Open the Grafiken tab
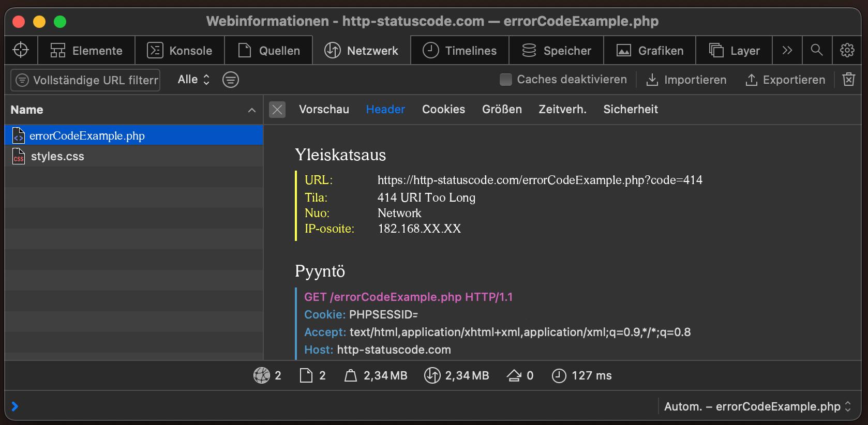 coord(650,51)
